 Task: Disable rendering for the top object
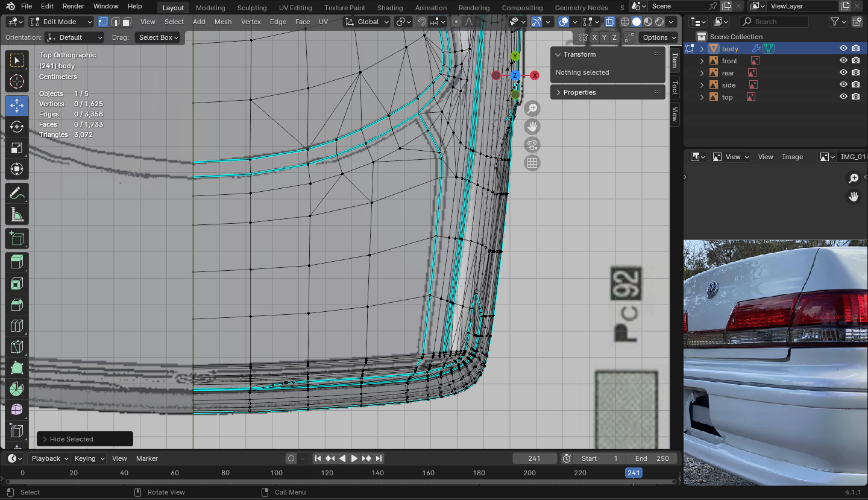coord(855,97)
